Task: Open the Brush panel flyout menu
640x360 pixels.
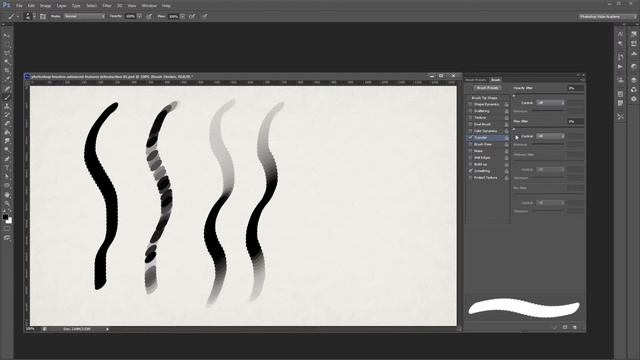Action: pyautogui.click(x=582, y=80)
